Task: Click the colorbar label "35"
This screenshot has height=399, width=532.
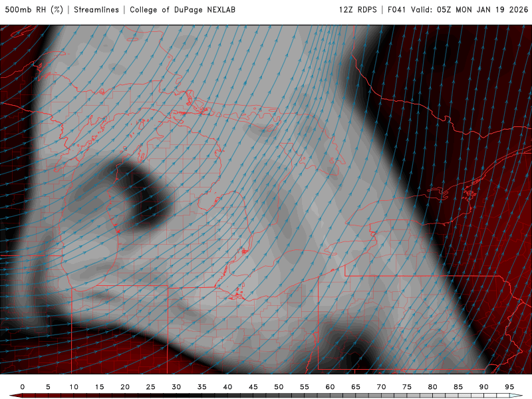Action: coord(202,387)
